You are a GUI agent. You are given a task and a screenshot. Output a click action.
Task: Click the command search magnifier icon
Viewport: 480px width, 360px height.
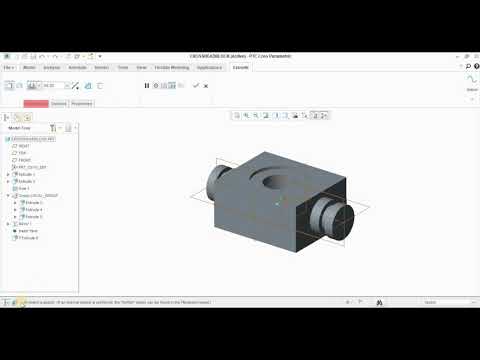click(x=468, y=67)
